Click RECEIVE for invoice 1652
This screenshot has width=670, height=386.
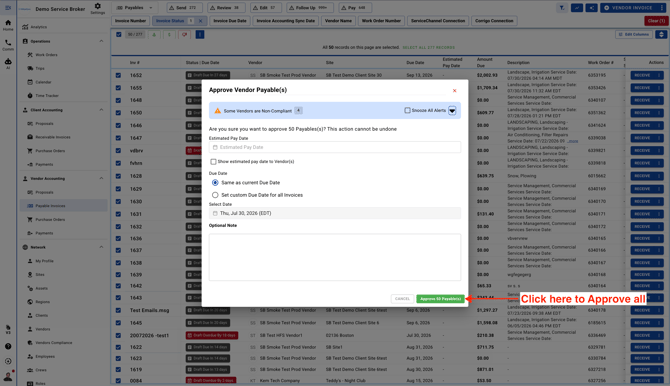pos(642,75)
